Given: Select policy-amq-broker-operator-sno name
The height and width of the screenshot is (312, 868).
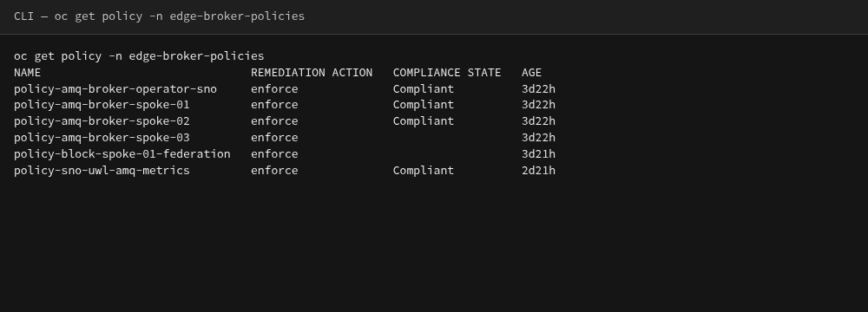Looking at the screenshot, I should pos(115,89).
